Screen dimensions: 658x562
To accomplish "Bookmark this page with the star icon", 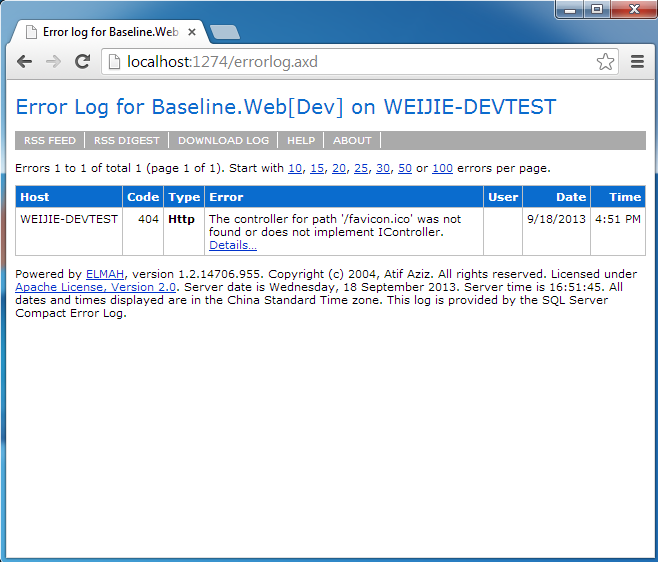I will (x=605, y=62).
